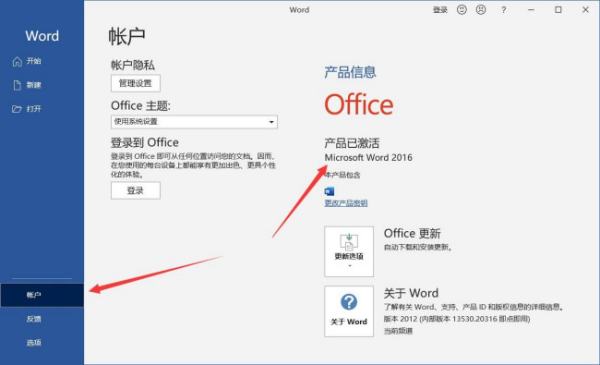Open the 反馈 (Feedback) sidebar item
Viewport: 600px width, 365px height.
point(42,319)
